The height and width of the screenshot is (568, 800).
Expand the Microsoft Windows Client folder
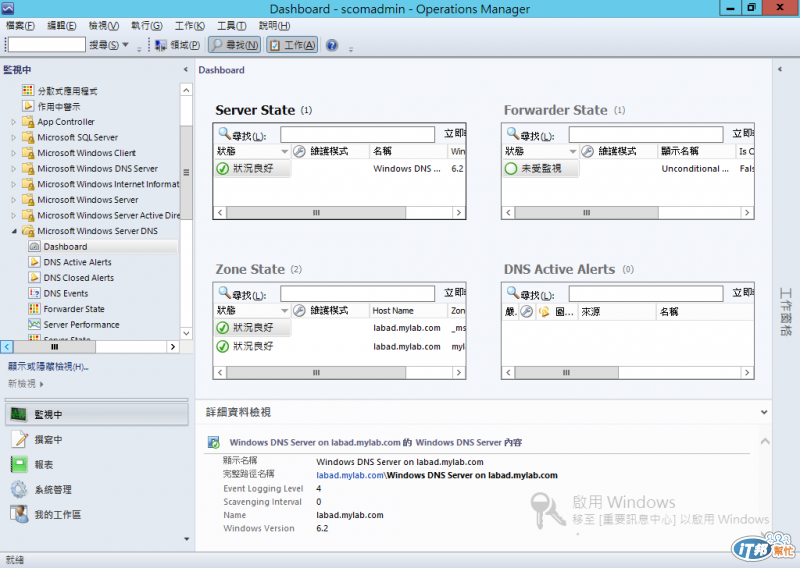coord(14,153)
